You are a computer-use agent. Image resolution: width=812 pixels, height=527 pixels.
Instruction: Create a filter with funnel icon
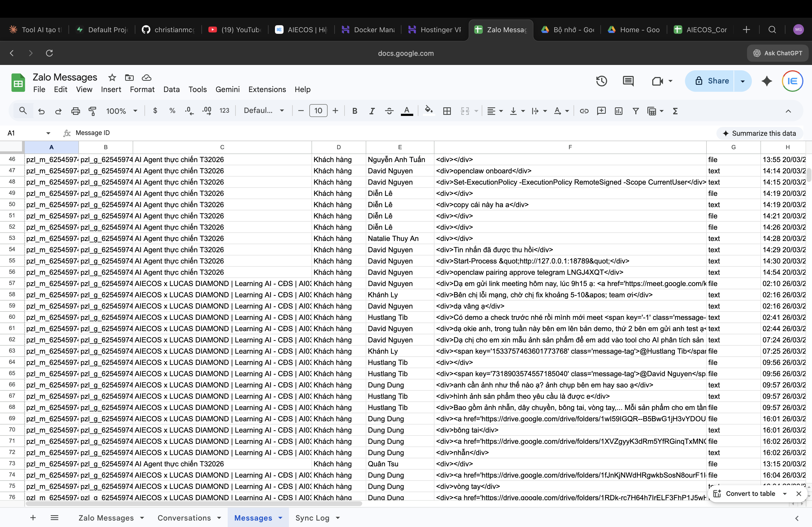click(x=636, y=111)
